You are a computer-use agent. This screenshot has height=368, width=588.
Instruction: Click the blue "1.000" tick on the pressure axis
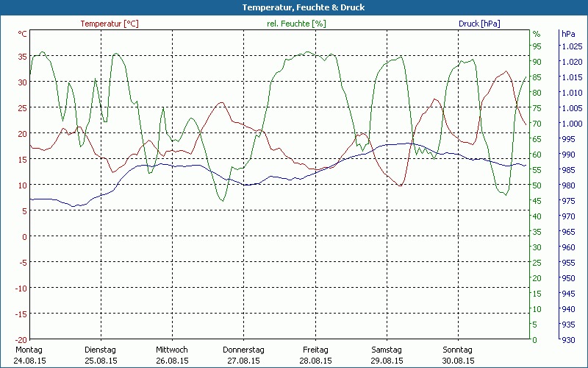(573, 124)
